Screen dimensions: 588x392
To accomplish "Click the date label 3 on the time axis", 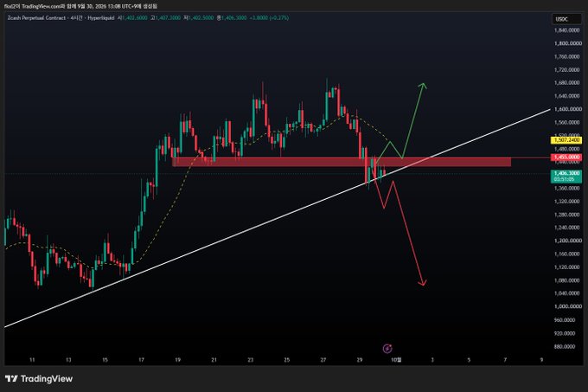I will click(432, 360).
